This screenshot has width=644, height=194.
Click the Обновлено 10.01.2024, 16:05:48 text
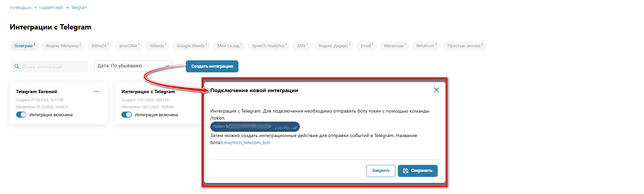[x=148, y=107]
